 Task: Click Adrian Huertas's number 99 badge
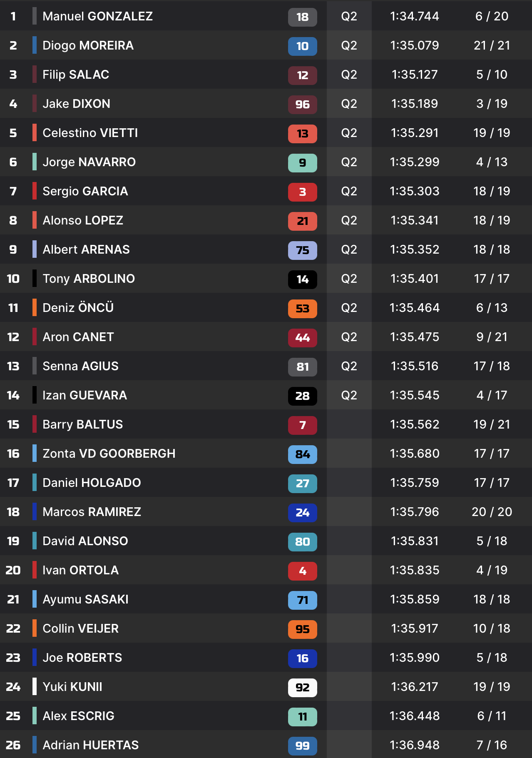click(302, 746)
